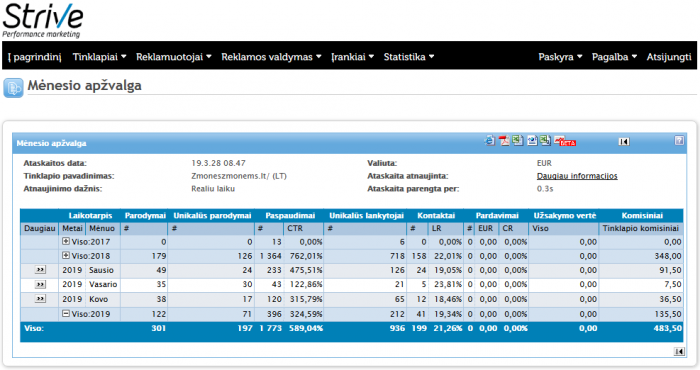Click the Komisiniai column header
This screenshot has height=370, width=700.
[642, 216]
